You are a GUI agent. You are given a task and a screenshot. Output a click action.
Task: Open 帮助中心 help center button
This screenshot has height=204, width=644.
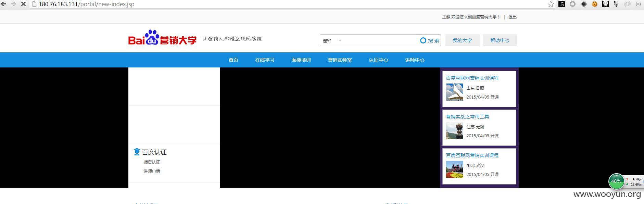pos(500,40)
